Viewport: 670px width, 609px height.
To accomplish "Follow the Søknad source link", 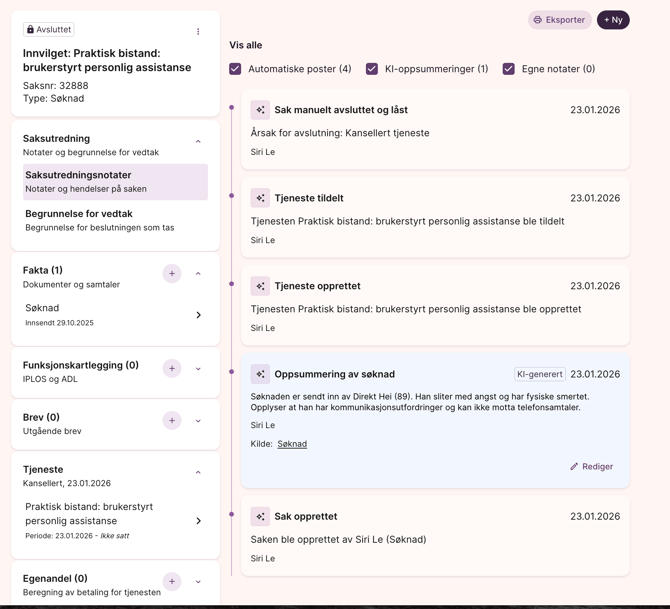I will click(292, 444).
